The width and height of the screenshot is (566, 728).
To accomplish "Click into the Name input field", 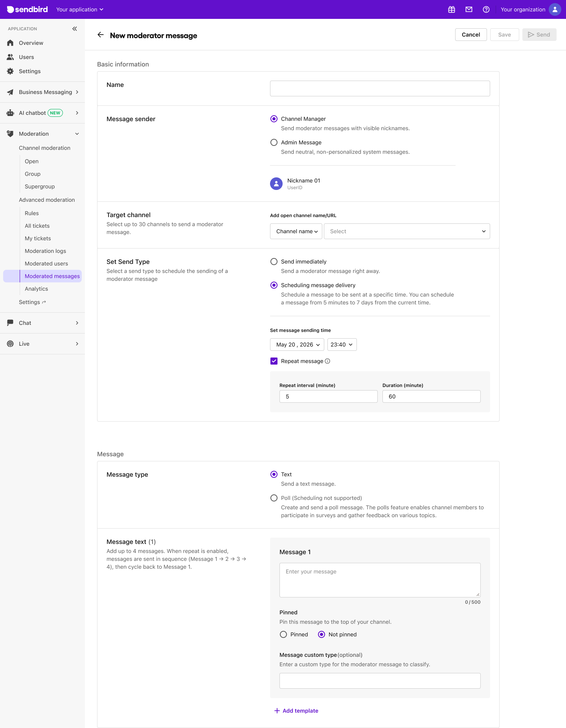I will [380, 88].
